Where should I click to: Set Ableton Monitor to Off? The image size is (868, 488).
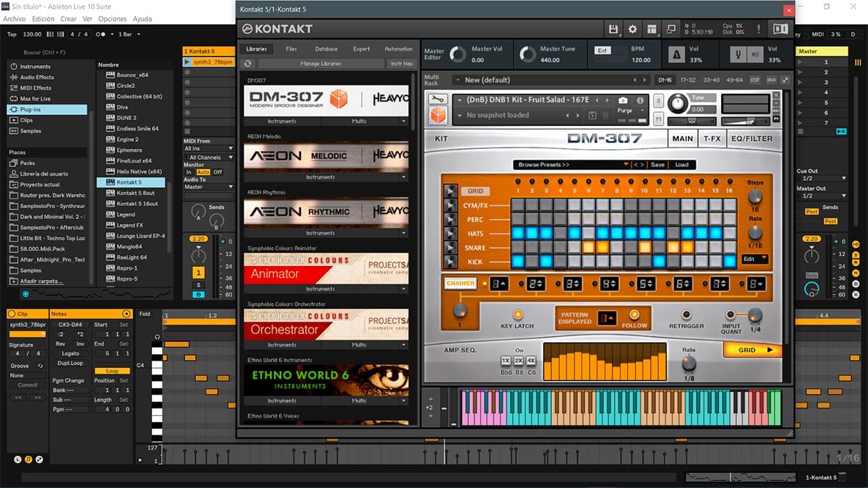pyautogui.click(x=218, y=172)
